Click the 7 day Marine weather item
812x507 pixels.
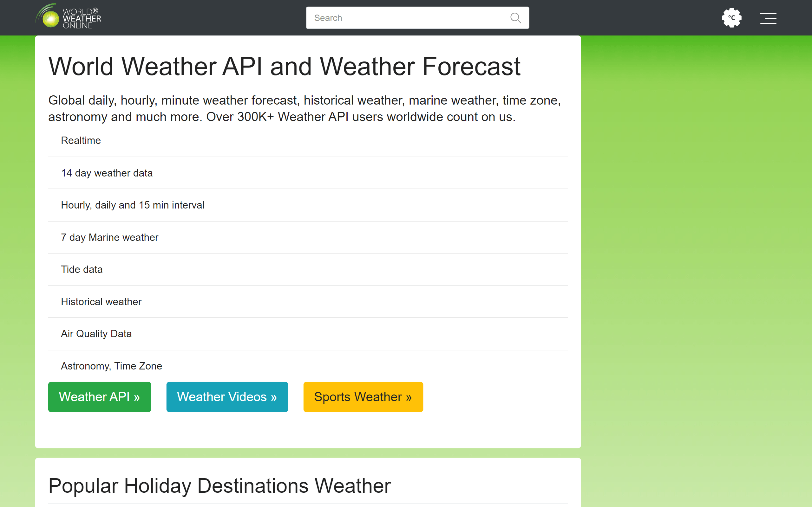coord(110,237)
